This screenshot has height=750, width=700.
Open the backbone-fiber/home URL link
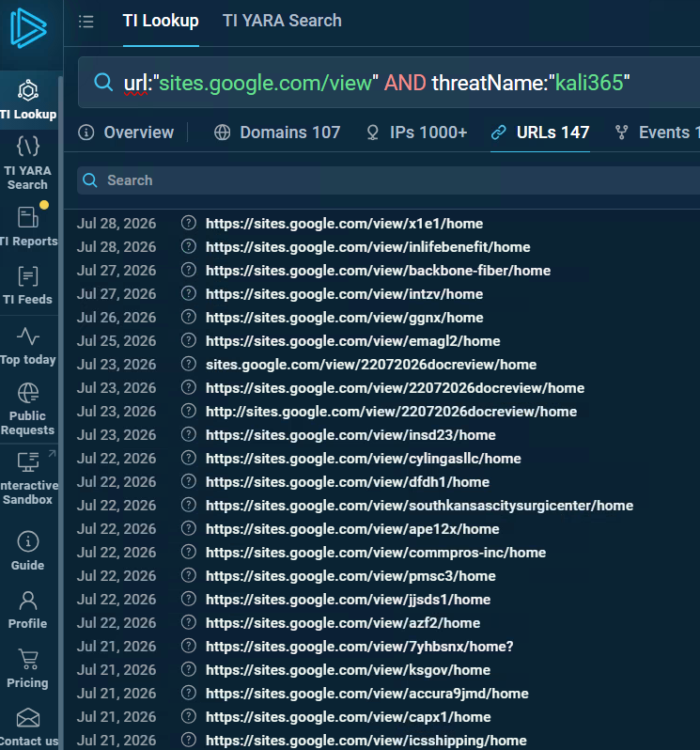379,271
